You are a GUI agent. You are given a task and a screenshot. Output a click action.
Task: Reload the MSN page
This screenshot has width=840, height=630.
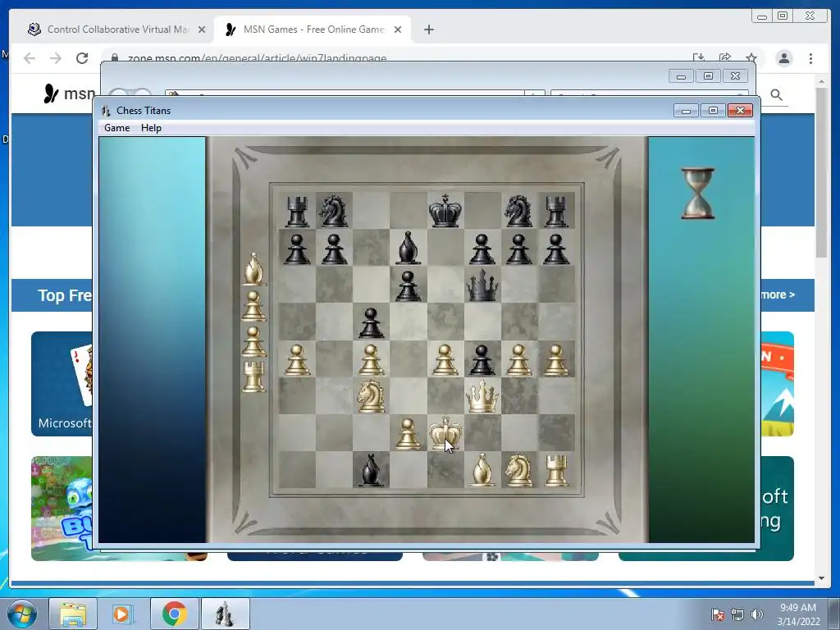click(x=82, y=58)
